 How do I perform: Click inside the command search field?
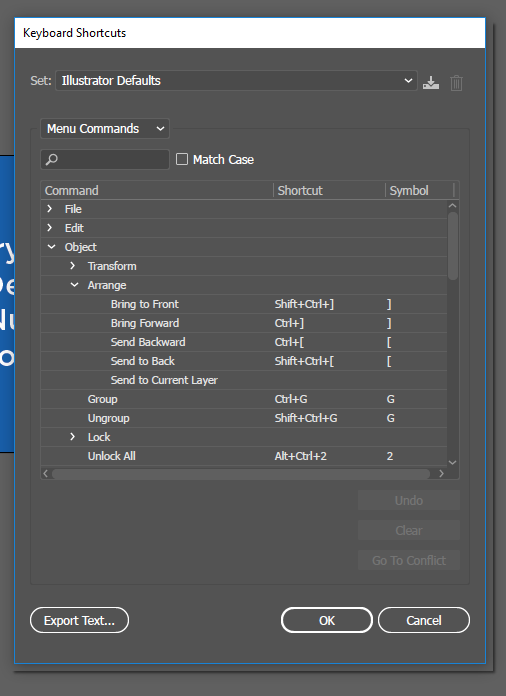(105, 159)
